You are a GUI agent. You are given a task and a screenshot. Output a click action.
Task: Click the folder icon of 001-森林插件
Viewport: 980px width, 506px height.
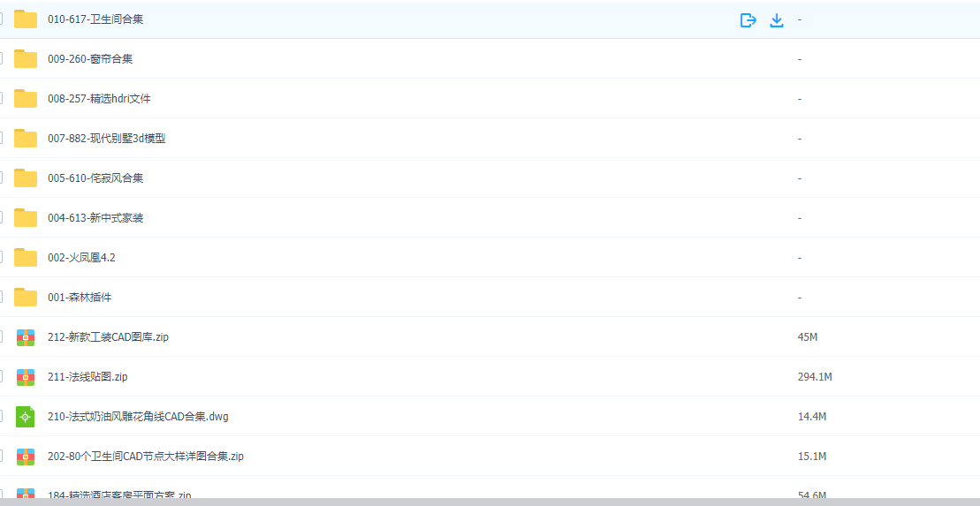(26, 298)
